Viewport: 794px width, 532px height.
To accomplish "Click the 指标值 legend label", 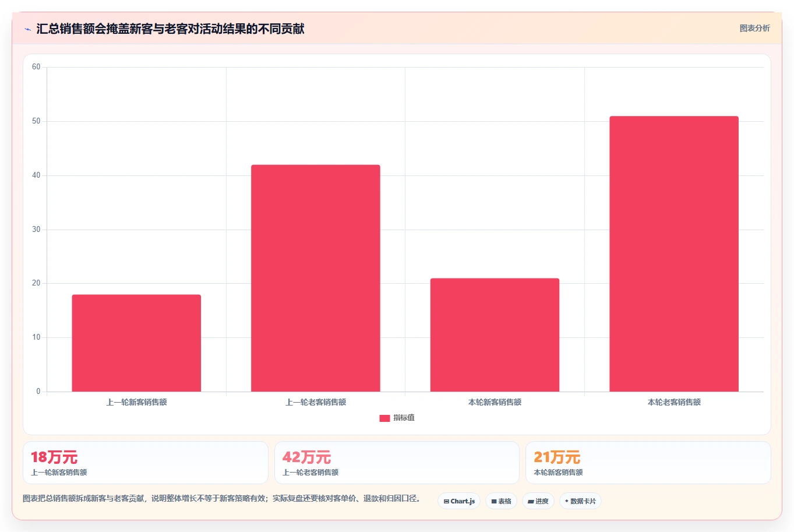I will tap(404, 418).
